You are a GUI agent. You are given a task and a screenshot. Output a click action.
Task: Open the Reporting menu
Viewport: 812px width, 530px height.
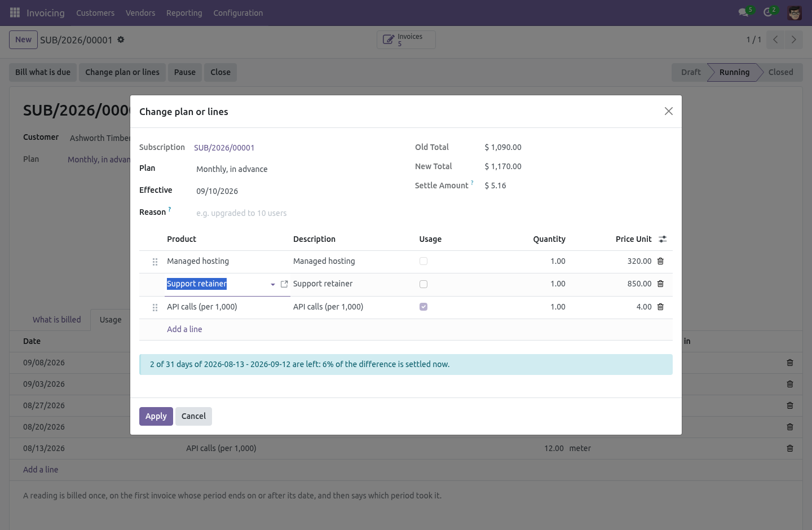pos(184,13)
